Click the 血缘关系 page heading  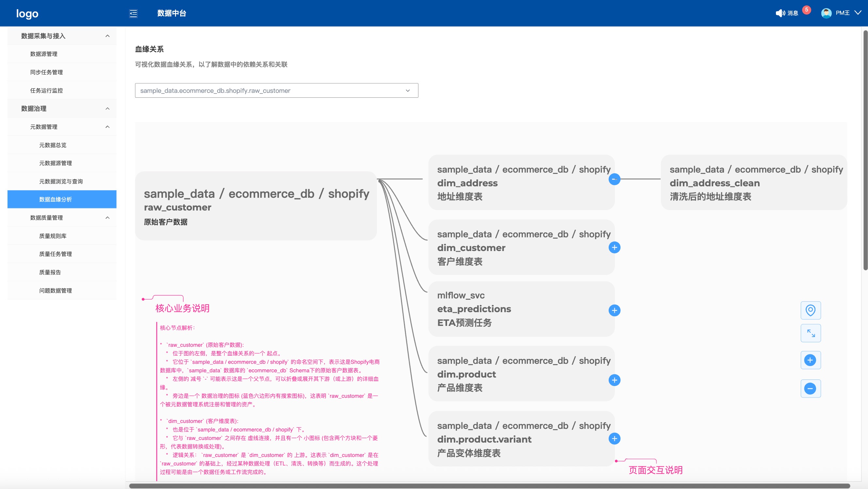[149, 49]
